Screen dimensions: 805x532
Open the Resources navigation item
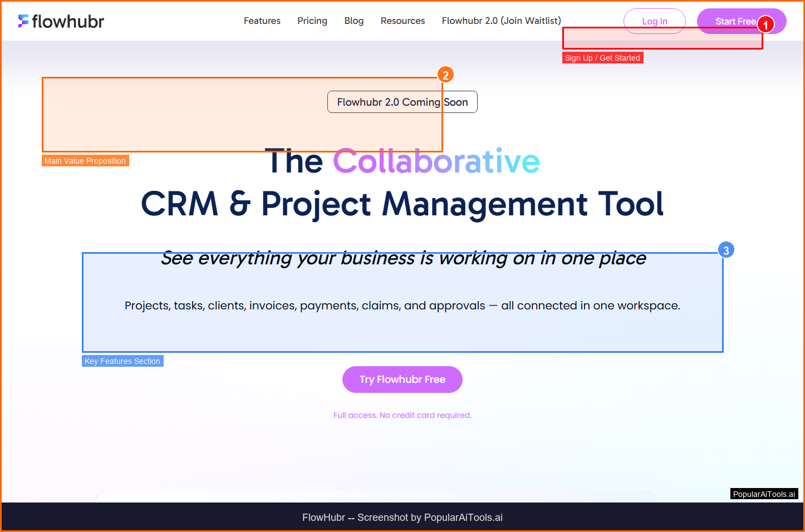coord(402,21)
